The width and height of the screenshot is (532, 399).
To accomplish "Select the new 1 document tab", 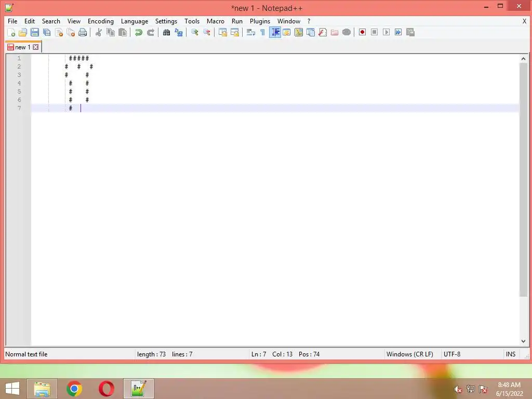I will [x=23, y=47].
